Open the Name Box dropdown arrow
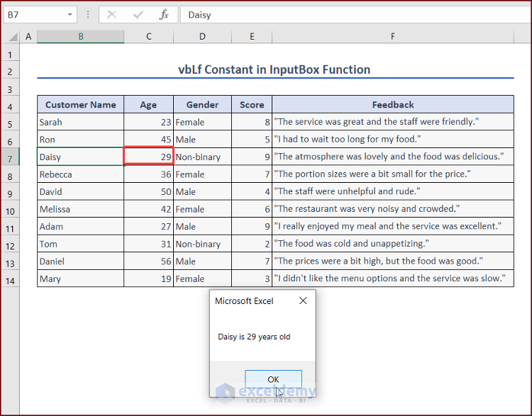 pyautogui.click(x=70, y=15)
